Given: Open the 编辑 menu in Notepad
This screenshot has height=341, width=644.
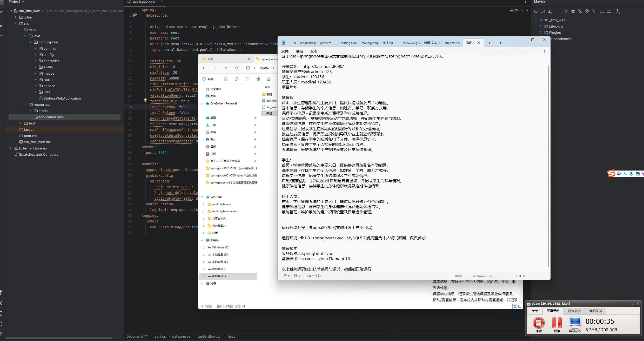Looking at the screenshot, I should click(x=299, y=51).
